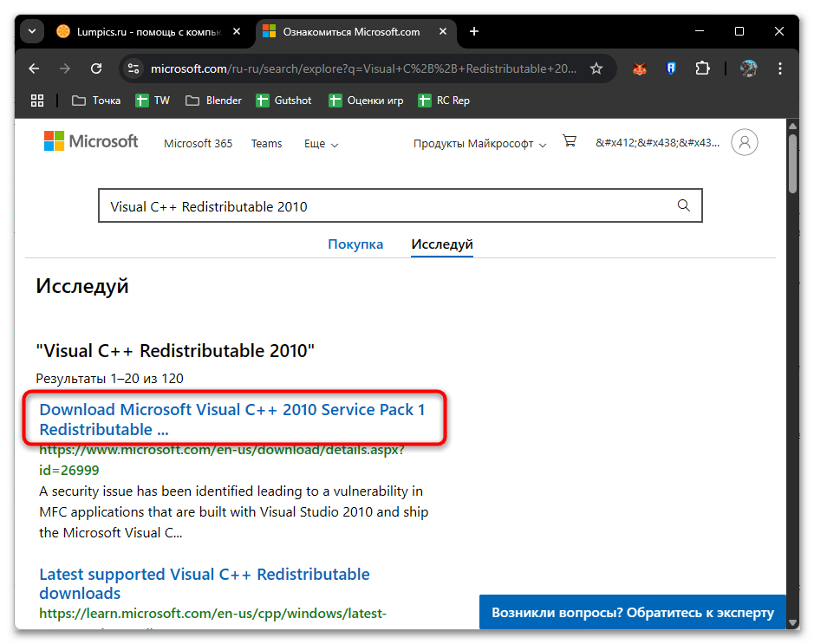
Task: Minimize the browser window
Action: point(700,32)
